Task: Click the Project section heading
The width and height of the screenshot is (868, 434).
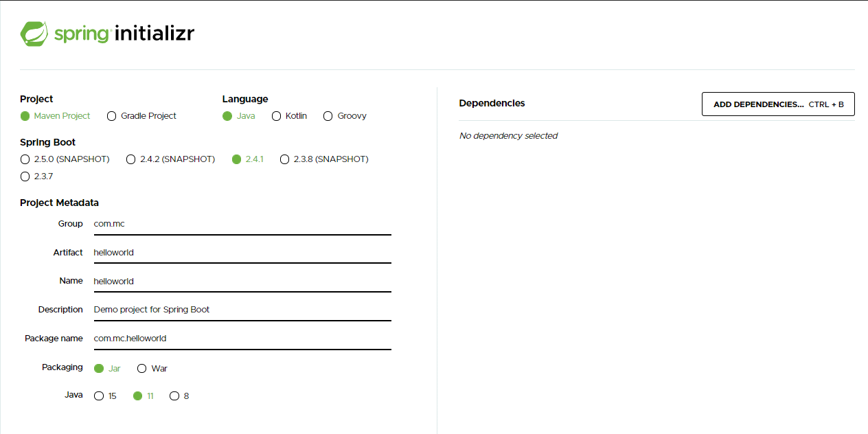Action: pos(36,99)
